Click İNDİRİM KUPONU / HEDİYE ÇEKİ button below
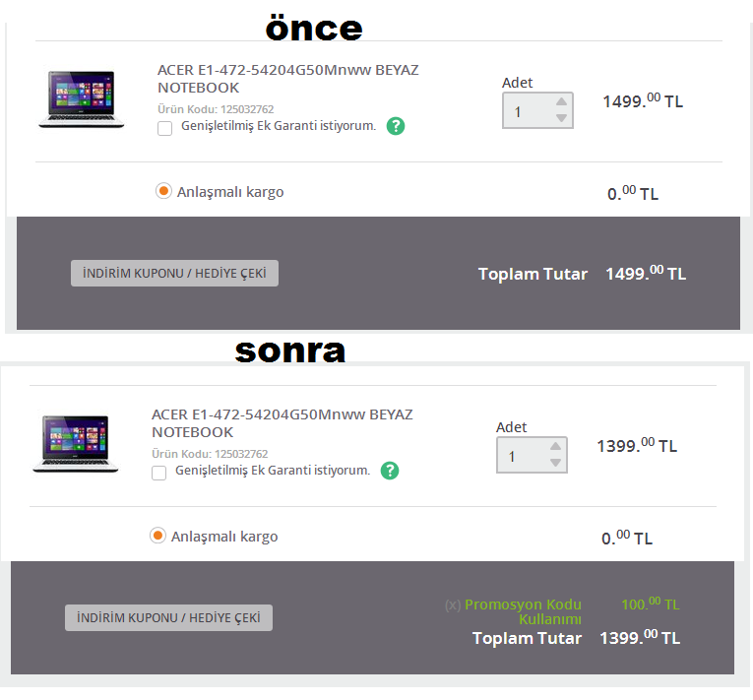 (169, 618)
